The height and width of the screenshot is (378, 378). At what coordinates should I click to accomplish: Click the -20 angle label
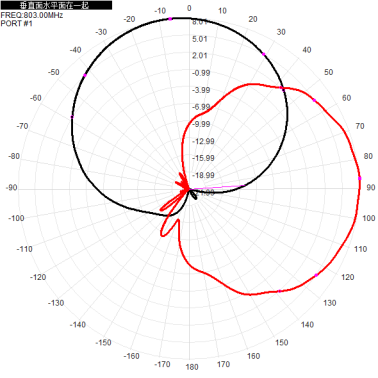pos(129,19)
